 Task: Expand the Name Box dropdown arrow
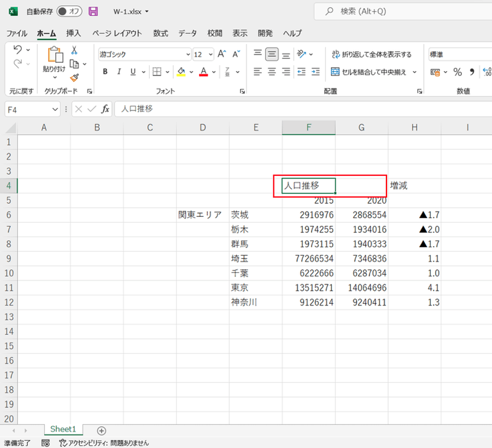(x=55, y=109)
